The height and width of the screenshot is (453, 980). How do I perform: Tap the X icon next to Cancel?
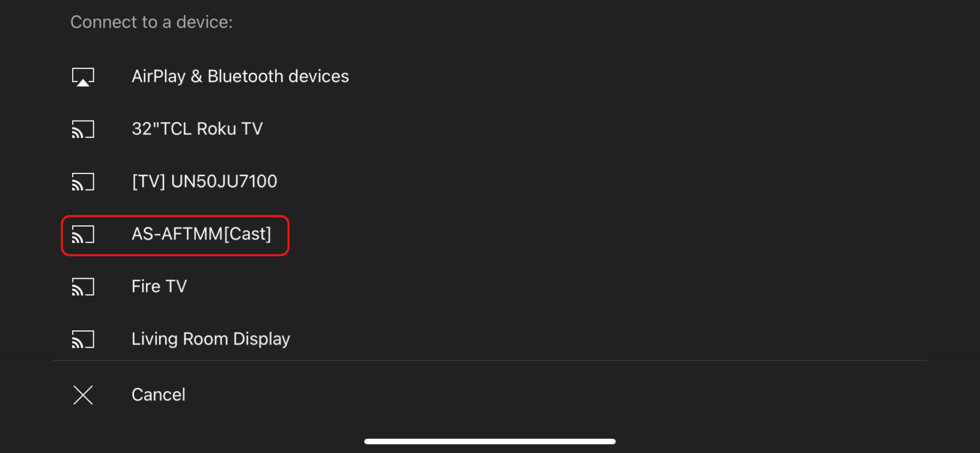(x=83, y=394)
